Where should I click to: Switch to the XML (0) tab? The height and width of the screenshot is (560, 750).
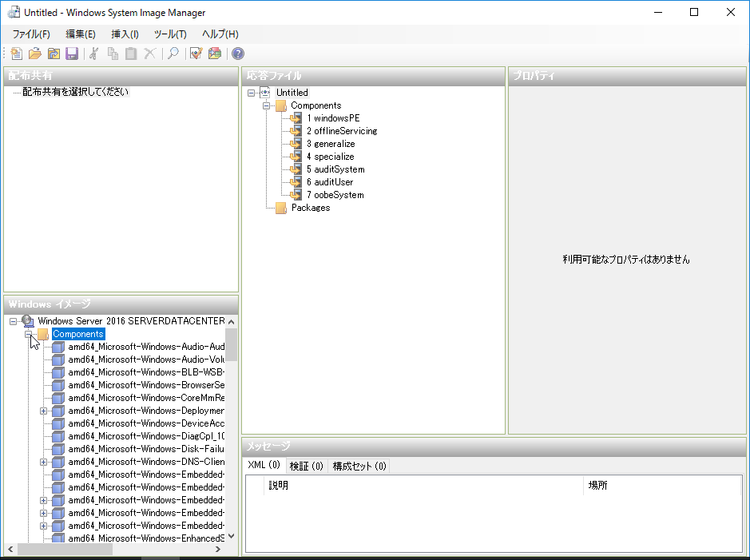click(x=264, y=465)
